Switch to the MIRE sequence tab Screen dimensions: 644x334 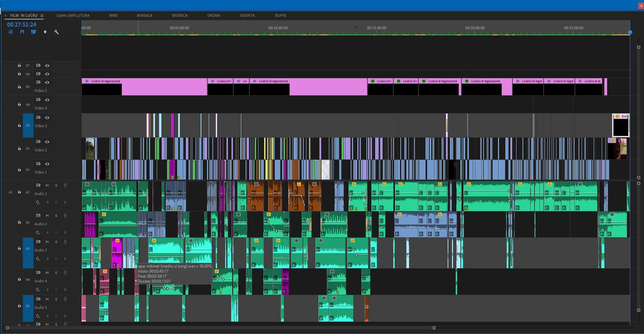(113, 15)
